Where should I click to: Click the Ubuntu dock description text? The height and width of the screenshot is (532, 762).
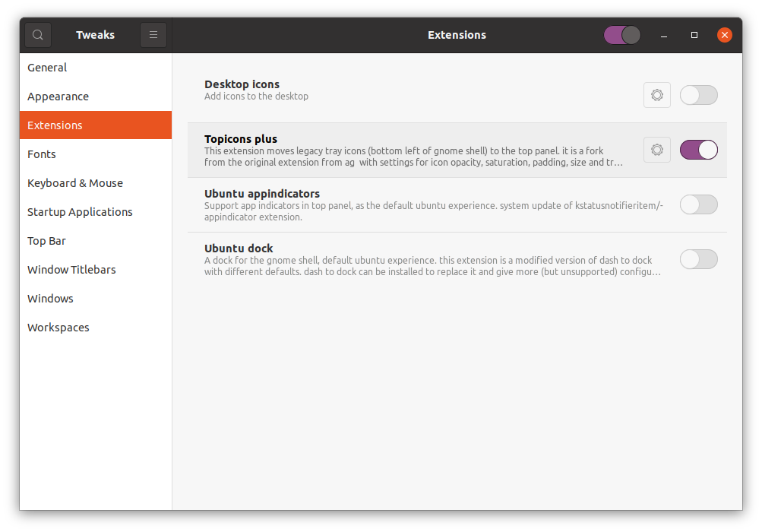click(x=432, y=266)
